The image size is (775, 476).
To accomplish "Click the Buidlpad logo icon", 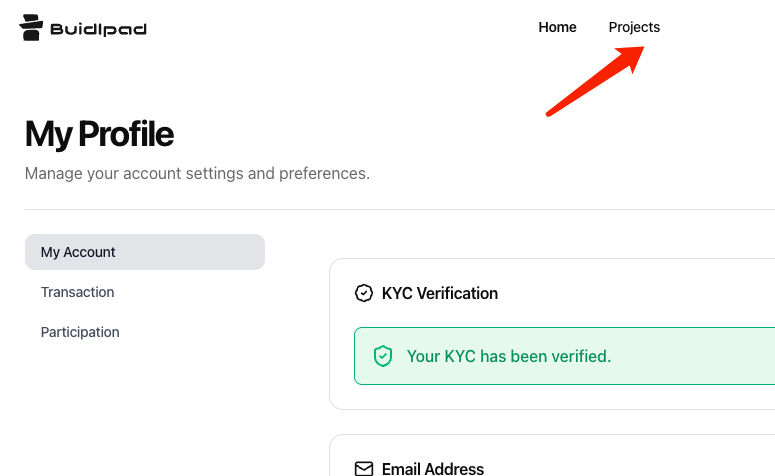I will coord(31,28).
